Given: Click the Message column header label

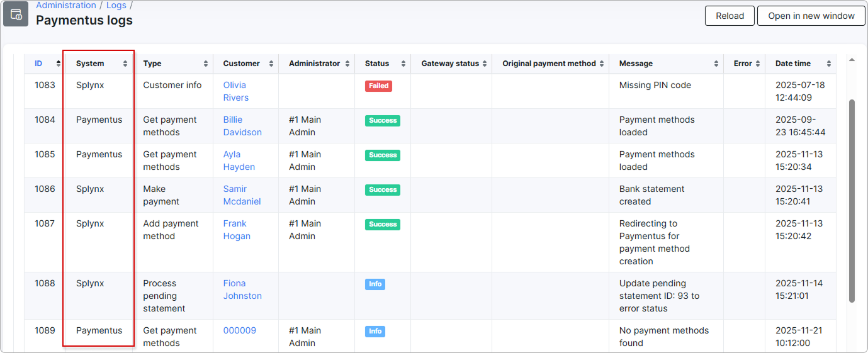Looking at the screenshot, I should pos(636,64).
